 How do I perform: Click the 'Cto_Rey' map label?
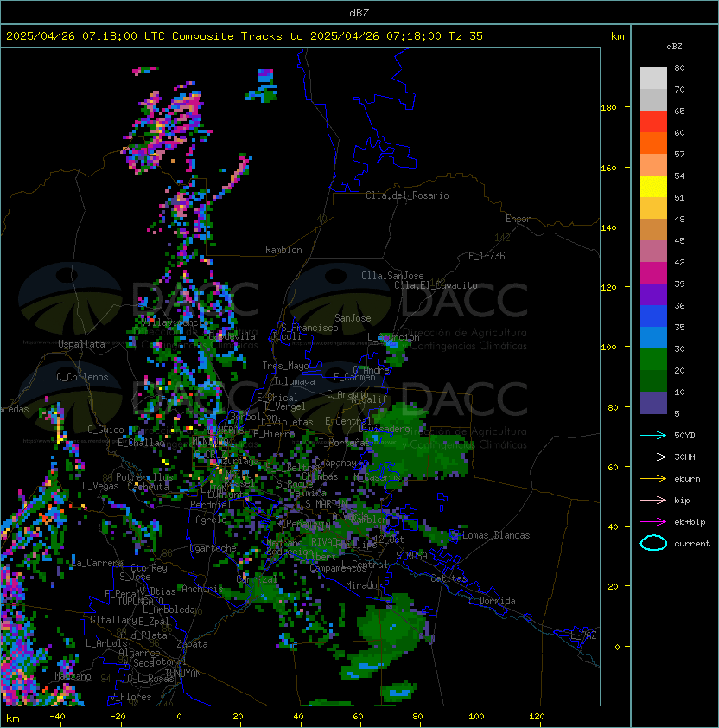(x=149, y=568)
